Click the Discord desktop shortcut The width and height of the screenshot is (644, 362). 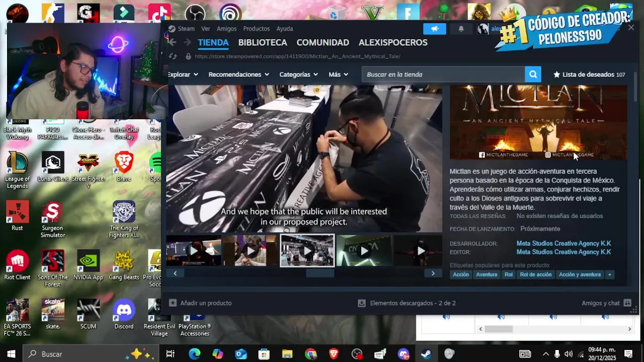pyautogui.click(x=124, y=315)
